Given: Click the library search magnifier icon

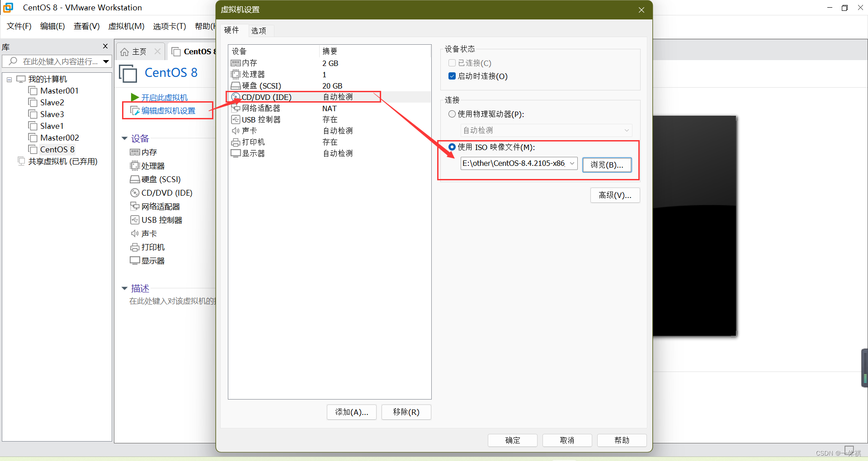Looking at the screenshot, I should tap(13, 61).
